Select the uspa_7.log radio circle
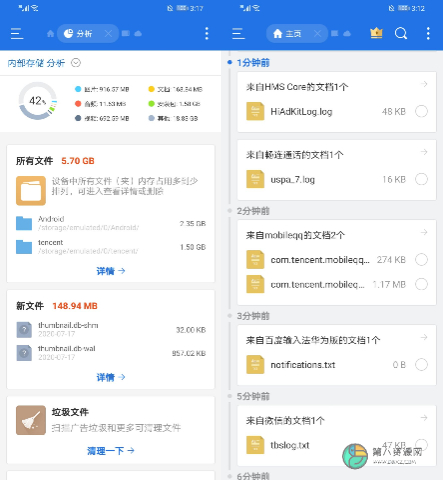 pos(421,179)
